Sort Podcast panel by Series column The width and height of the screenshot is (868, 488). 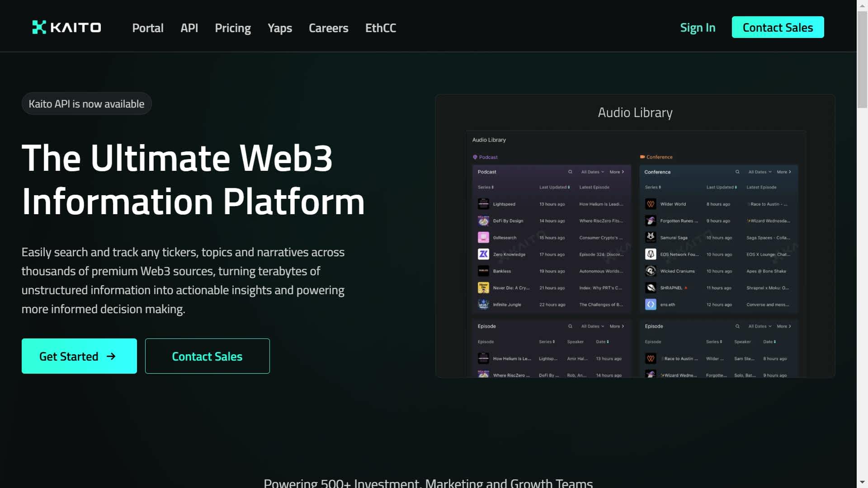coord(486,187)
